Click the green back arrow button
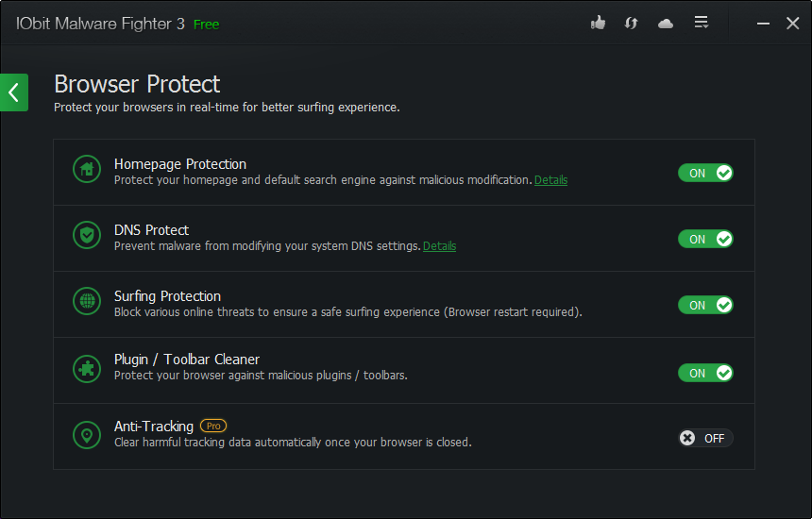 click(x=14, y=92)
